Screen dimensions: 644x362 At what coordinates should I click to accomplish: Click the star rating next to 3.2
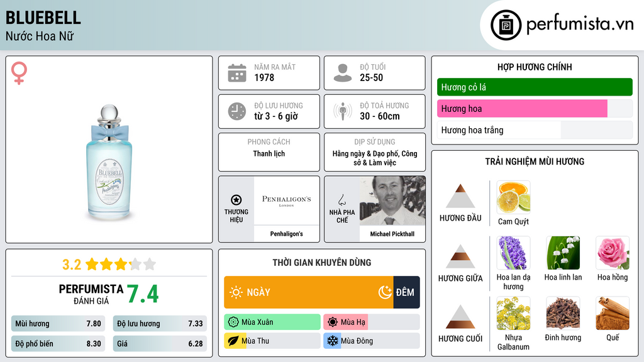click(121, 265)
